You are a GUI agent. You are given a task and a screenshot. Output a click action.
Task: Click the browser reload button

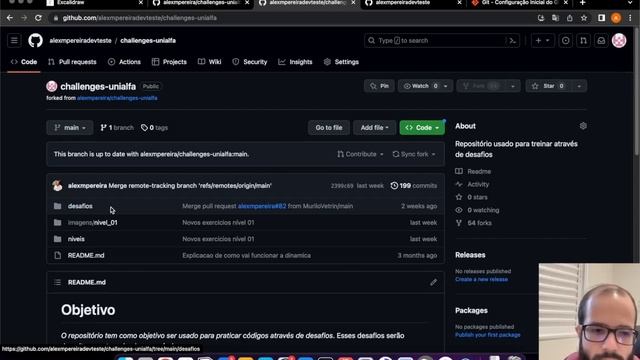[38, 18]
